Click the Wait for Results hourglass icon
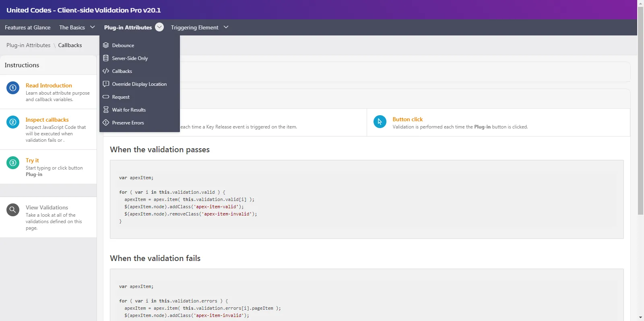 coord(106,110)
